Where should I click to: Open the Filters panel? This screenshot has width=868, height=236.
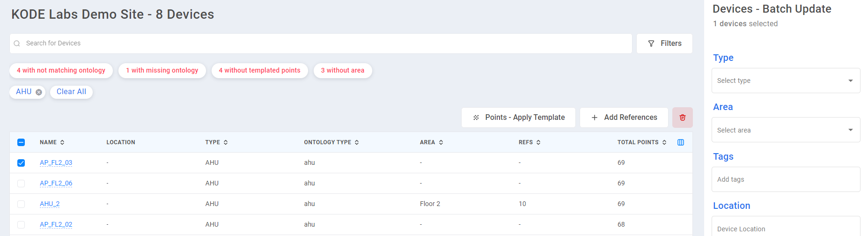(x=664, y=44)
